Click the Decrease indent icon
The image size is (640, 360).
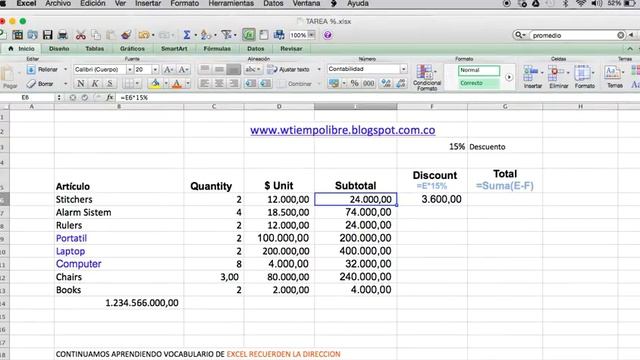[250, 84]
